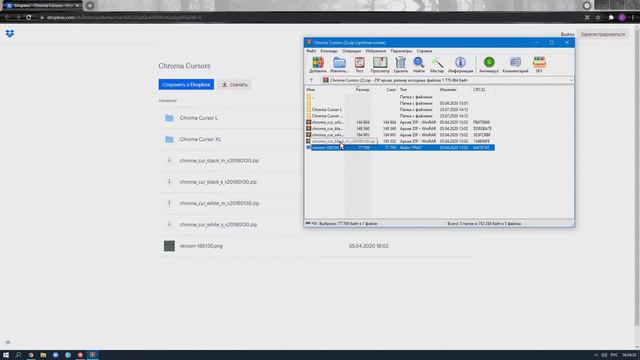The width and height of the screenshot is (640, 360).
Task: Launch the Мастер wizard wand icon
Action: click(437, 64)
